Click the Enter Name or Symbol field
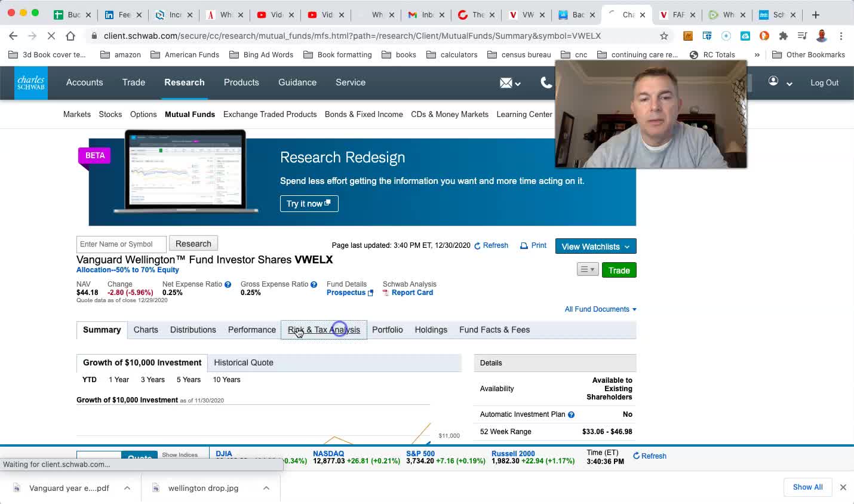This screenshot has height=504, width=854. (121, 244)
